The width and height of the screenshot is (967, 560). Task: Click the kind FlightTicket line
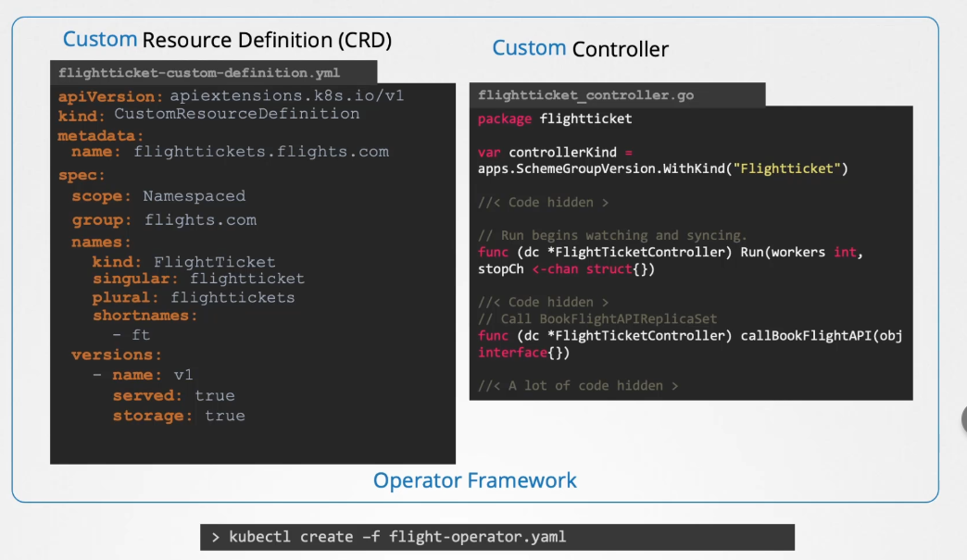pos(183,262)
